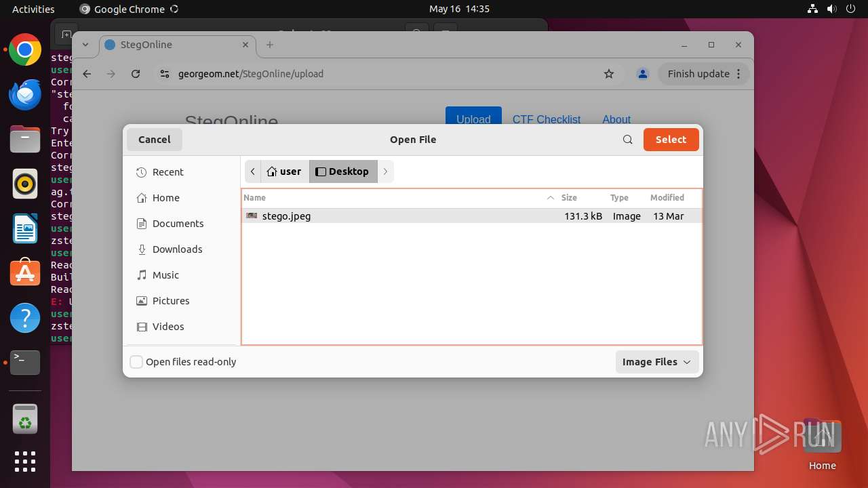The height and width of the screenshot is (488, 868).
Task: Open Google Chrome app menu in top bar
Action: pos(129,9)
